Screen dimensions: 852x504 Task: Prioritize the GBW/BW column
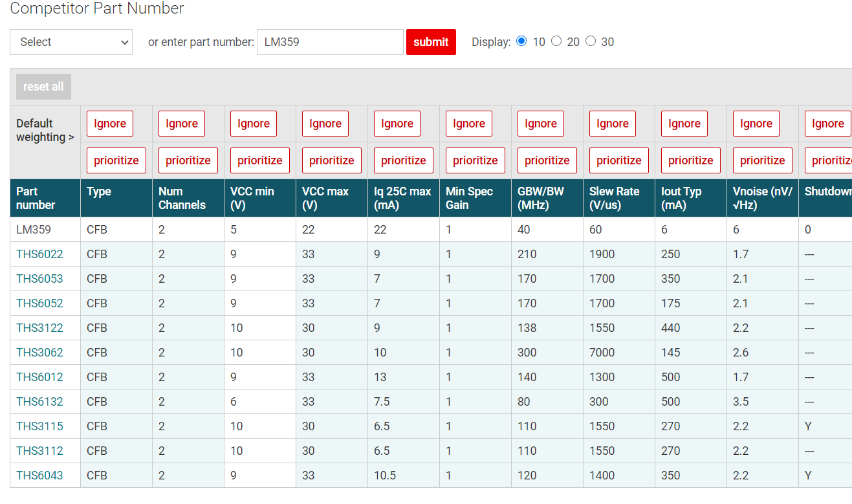click(547, 160)
